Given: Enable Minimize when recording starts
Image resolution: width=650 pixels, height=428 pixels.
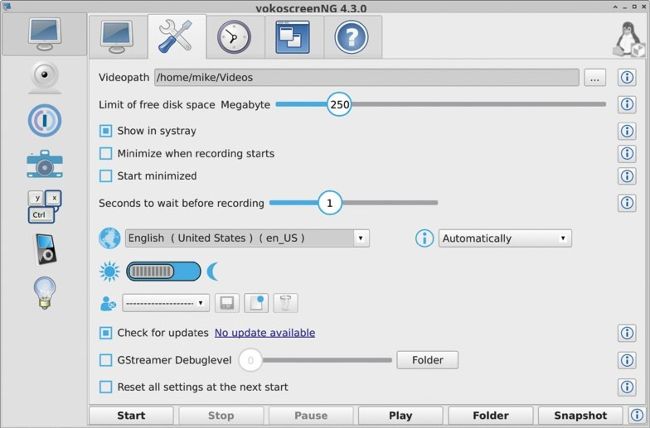Looking at the screenshot, I should (x=106, y=153).
